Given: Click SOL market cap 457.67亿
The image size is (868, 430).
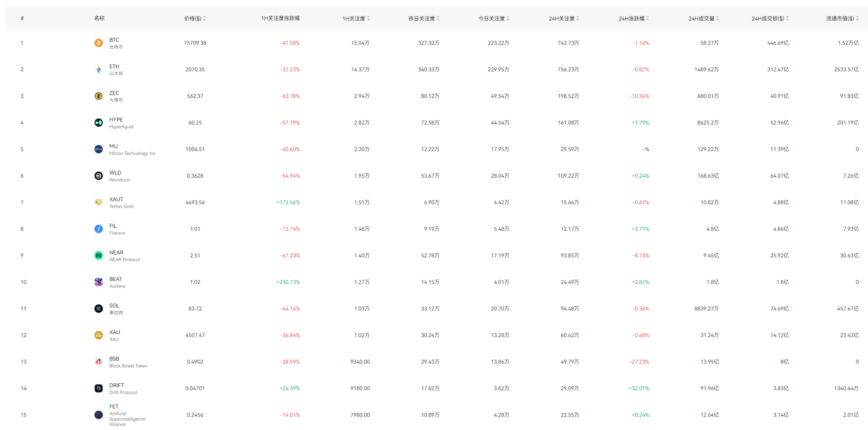Looking at the screenshot, I should pyautogui.click(x=848, y=309).
